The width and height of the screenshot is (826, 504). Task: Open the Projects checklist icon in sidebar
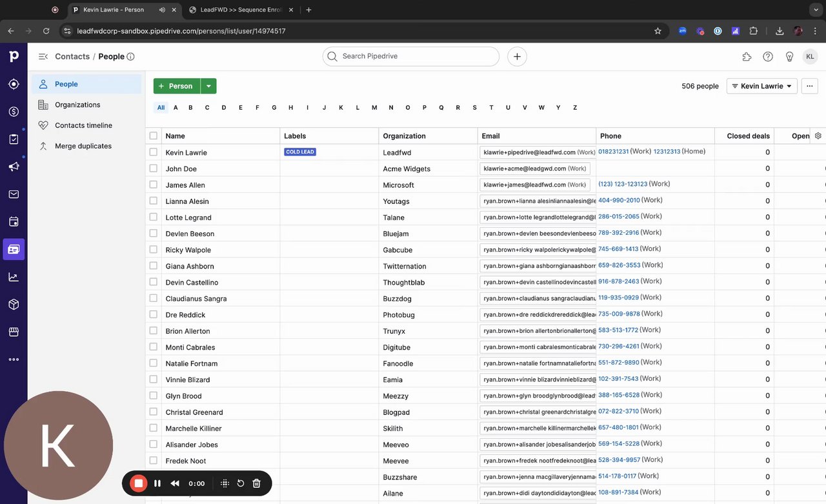point(14,139)
